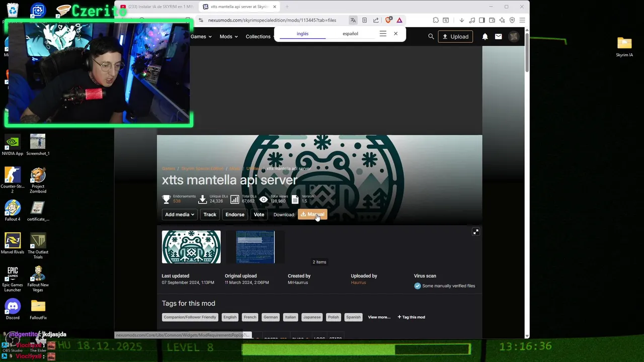Open the Discord desktop shortcut

[x=13, y=310]
